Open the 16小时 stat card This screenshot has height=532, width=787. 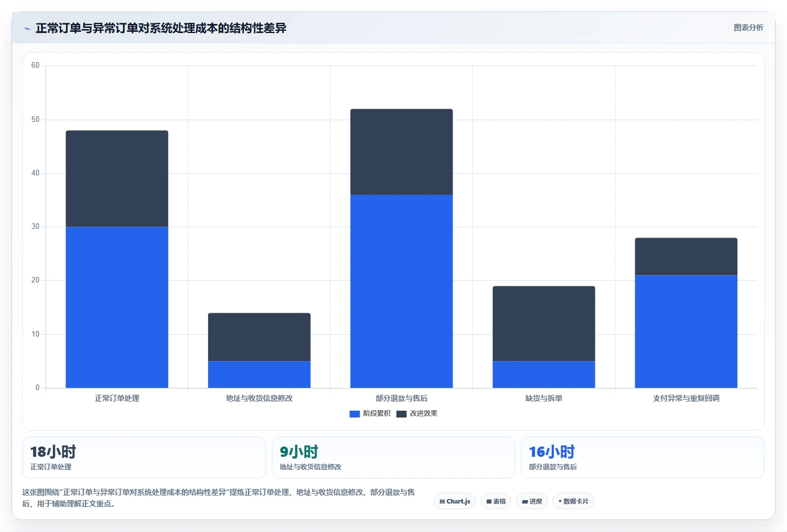tap(643, 457)
